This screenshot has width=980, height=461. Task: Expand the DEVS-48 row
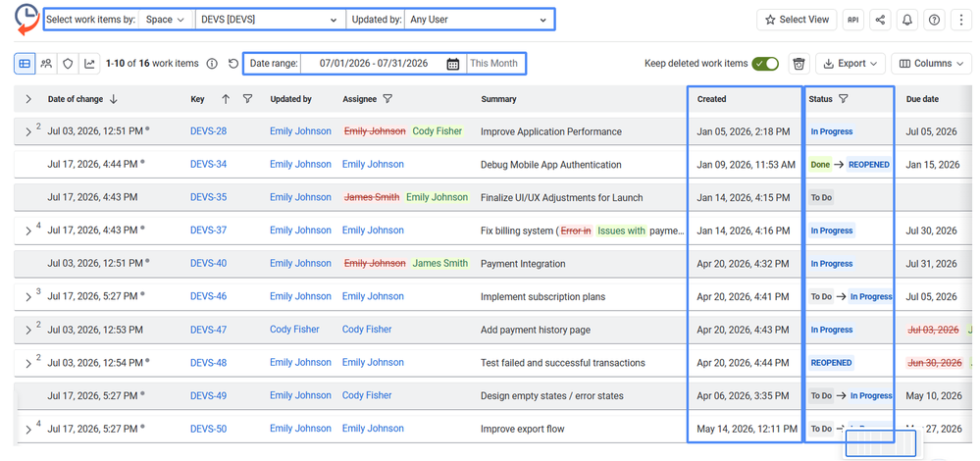tap(28, 363)
